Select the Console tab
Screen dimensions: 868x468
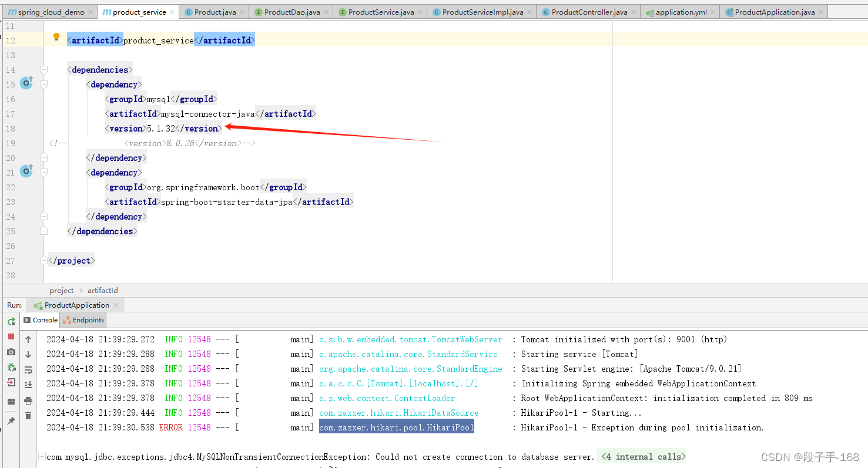pyautogui.click(x=40, y=320)
